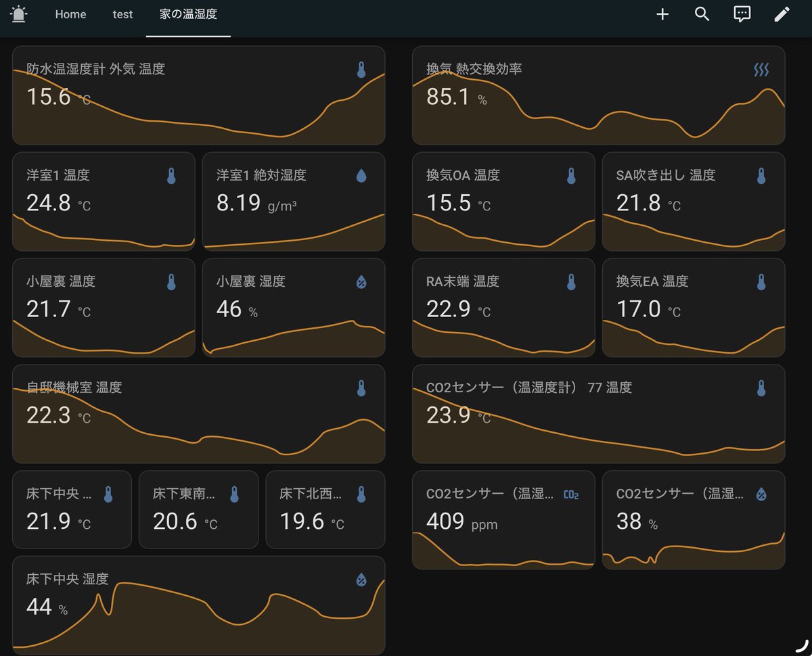Click thermometer icon on 換気EA 温度 card
812x656 pixels.
tap(761, 282)
